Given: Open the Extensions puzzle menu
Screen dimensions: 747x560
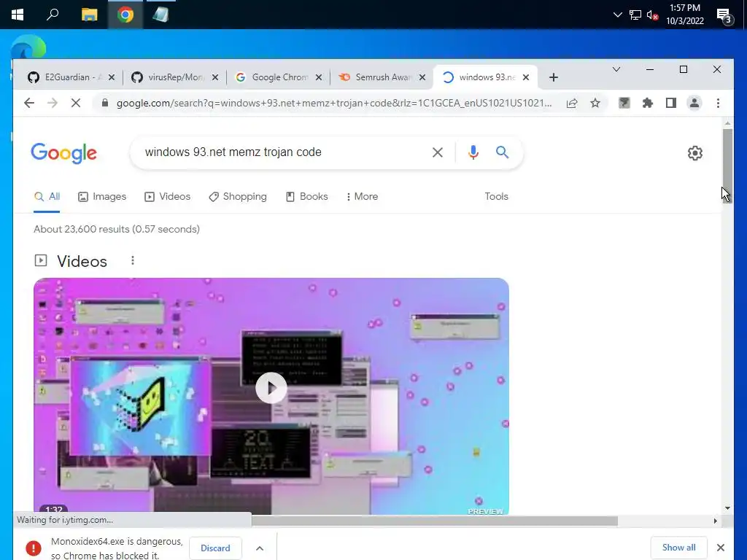Looking at the screenshot, I should coord(648,103).
